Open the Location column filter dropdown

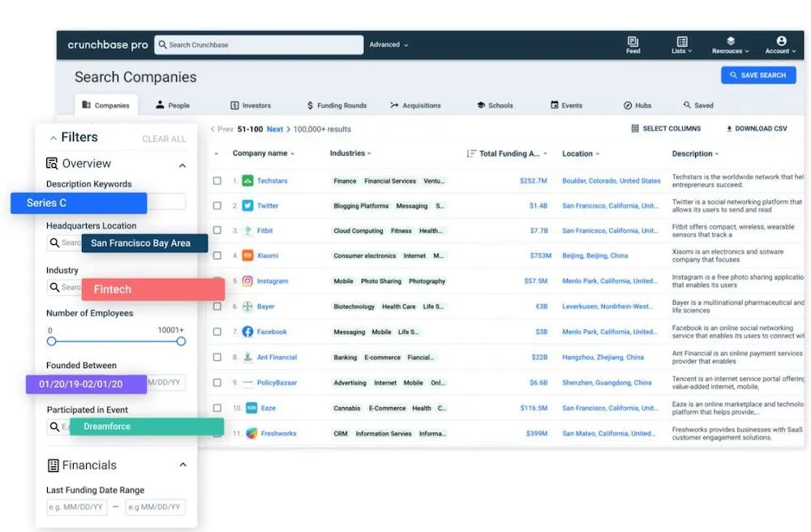point(596,152)
